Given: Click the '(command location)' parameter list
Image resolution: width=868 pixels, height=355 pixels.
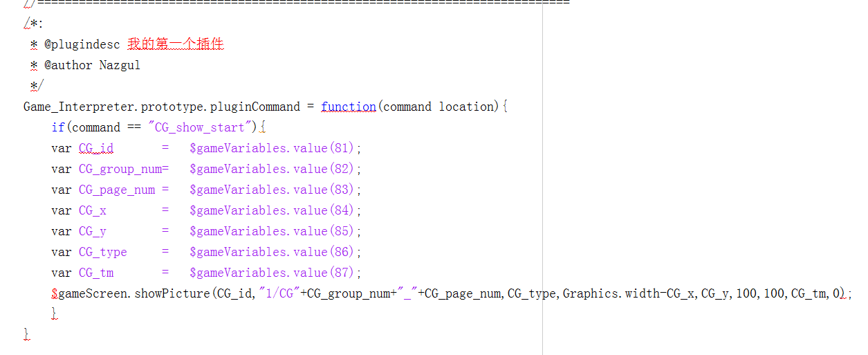Looking at the screenshot, I should pos(439,107).
